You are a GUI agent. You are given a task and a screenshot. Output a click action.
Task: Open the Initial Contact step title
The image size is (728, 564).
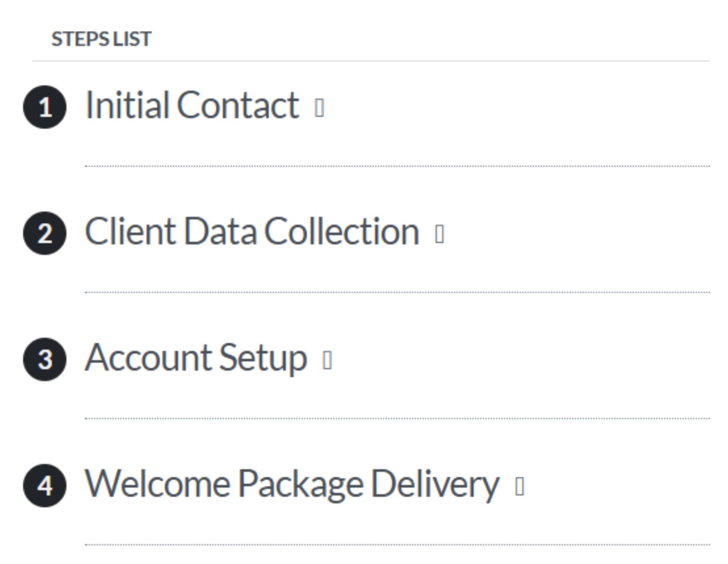click(x=192, y=105)
